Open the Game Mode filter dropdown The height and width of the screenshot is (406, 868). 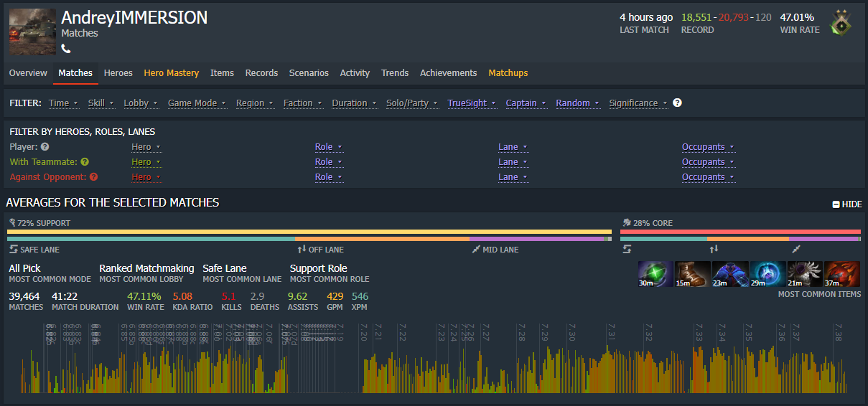tap(197, 103)
